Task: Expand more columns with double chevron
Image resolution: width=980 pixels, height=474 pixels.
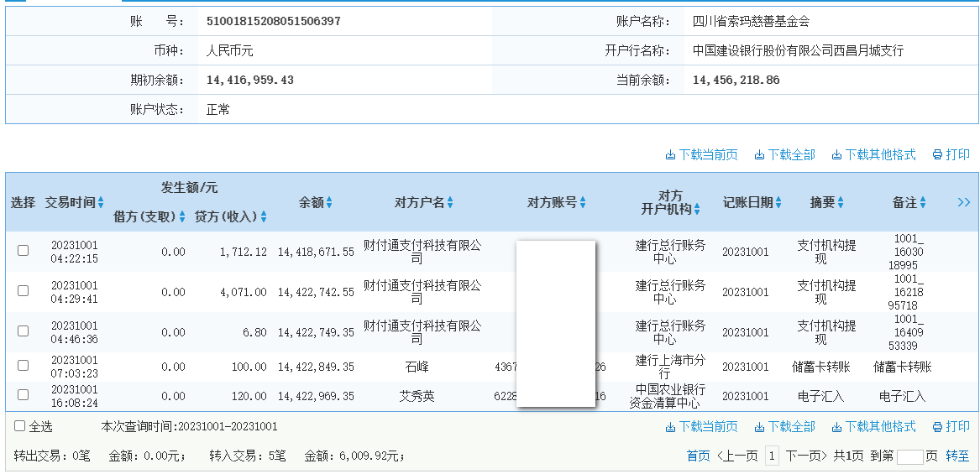Action: (x=964, y=202)
